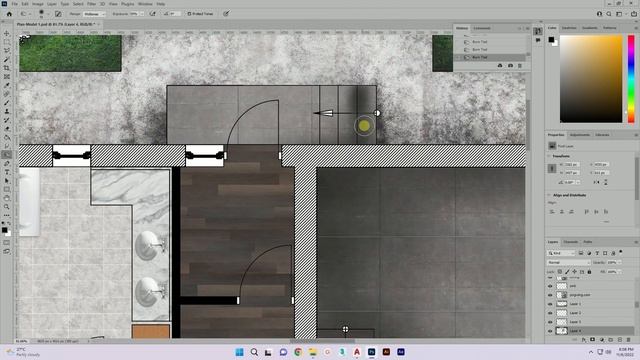Open the Filter menu
Viewport: 640px width, 360px height.
[x=91, y=4]
